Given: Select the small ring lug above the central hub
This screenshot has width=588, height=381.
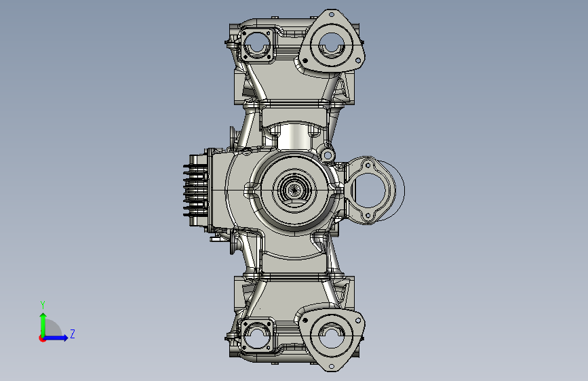Looking at the screenshot, I should (x=327, y=155).
